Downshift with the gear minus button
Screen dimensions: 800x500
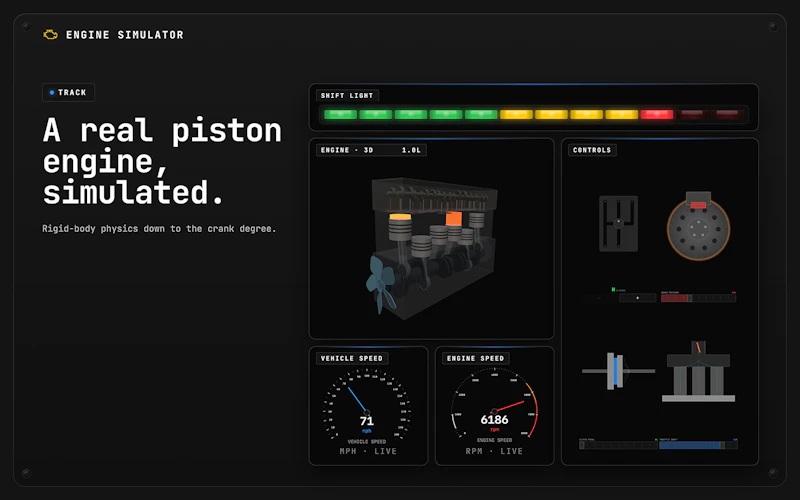(599, 298)
